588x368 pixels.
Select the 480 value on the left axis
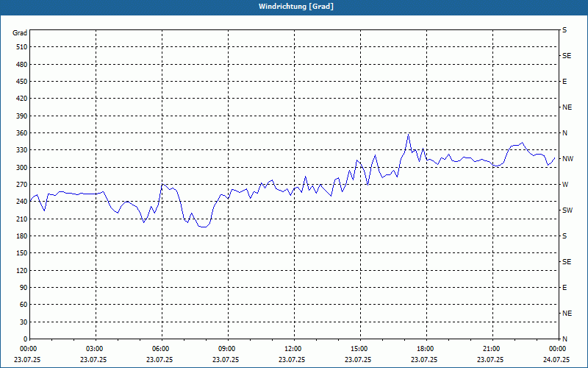tap(22, 64)
